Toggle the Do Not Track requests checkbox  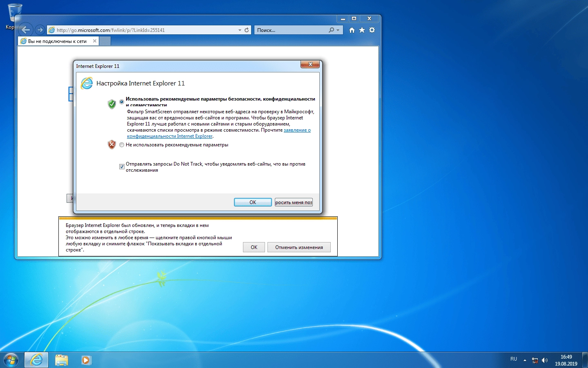[x=122, y=166]
